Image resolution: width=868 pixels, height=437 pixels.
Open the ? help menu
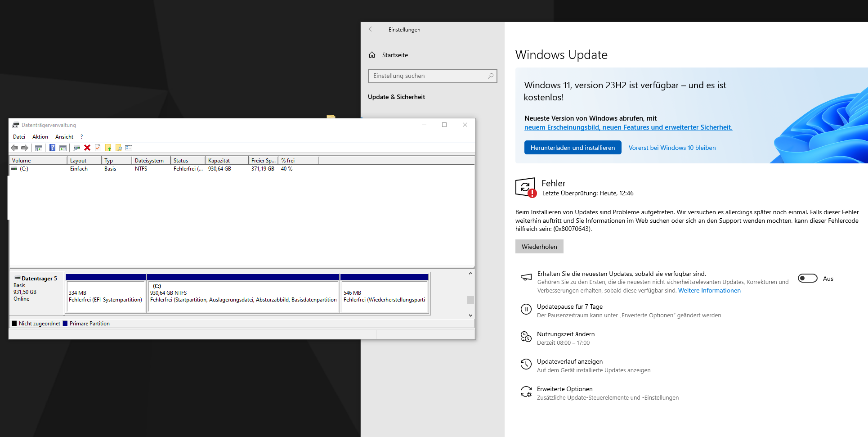(x=81, y=137)
